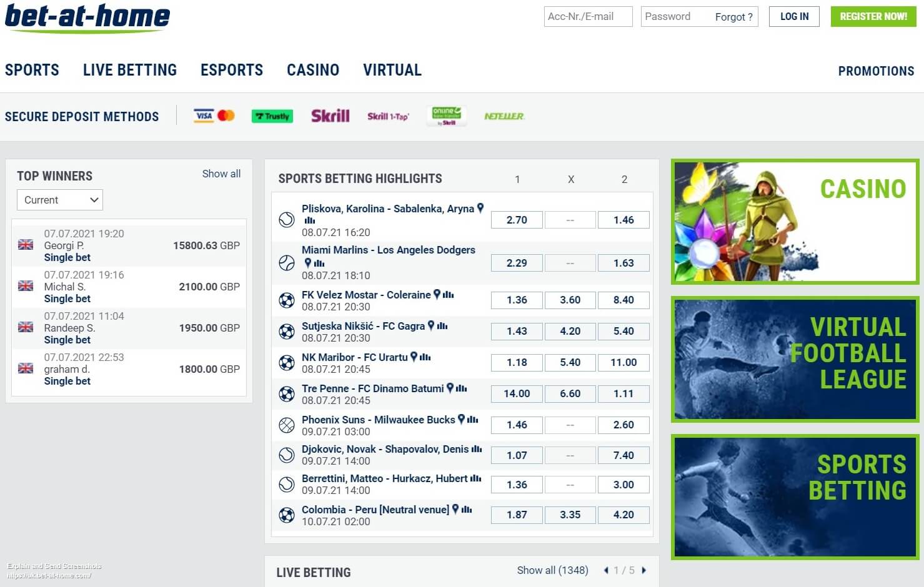Click UK flag next to Georgi P.
The height and width of the screenshot is (587, 924).
[26, 245]
